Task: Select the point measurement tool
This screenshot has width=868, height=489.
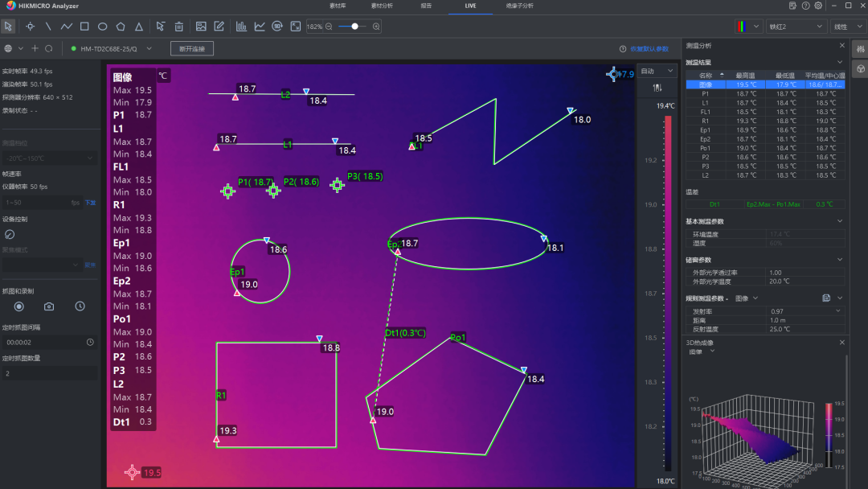Action: pos(30,27)
